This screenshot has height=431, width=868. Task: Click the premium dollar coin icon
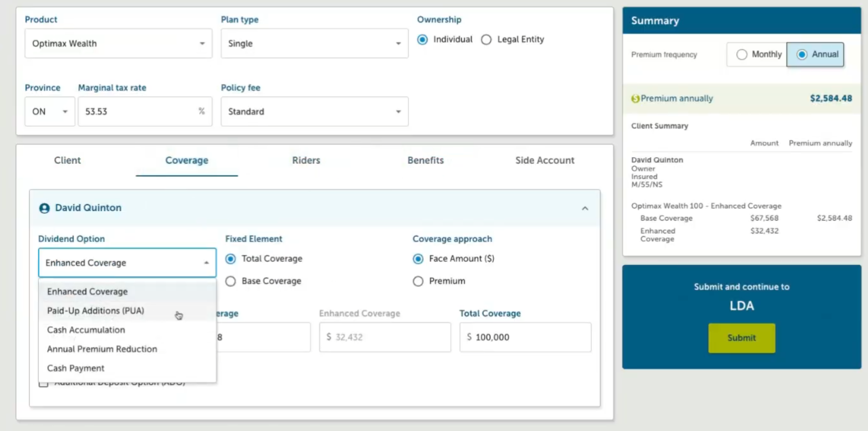pos(635,99)
